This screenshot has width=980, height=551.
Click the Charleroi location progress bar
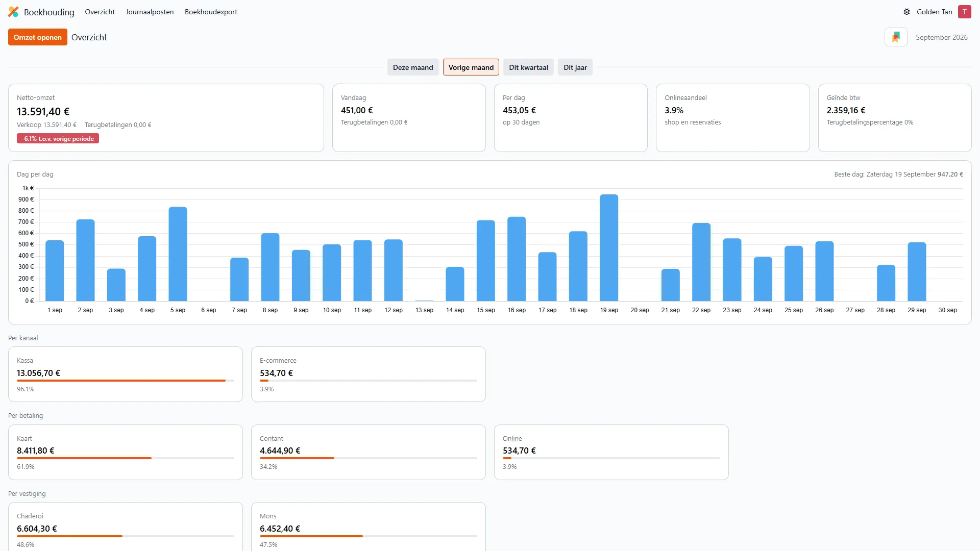(126, 536)
